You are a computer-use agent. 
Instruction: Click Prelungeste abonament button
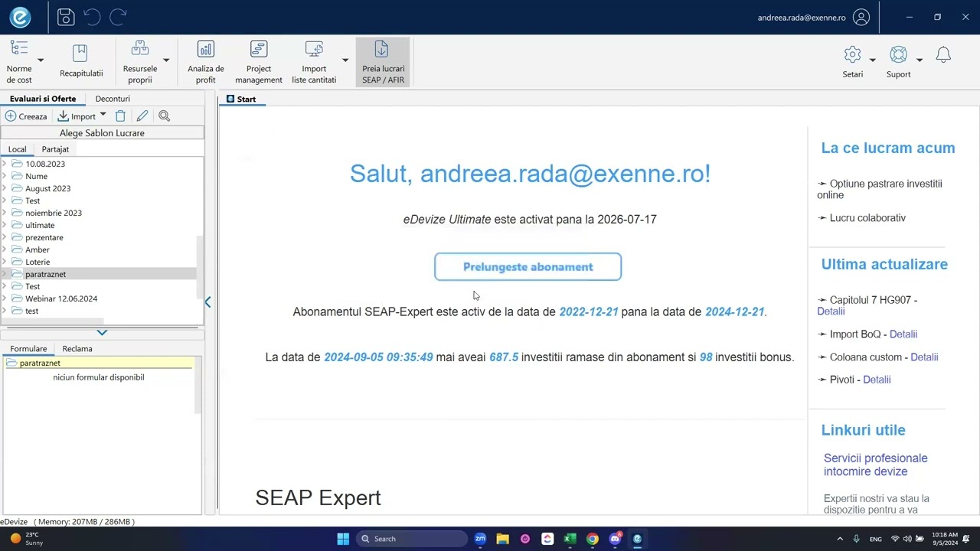(x=528, y=267)
